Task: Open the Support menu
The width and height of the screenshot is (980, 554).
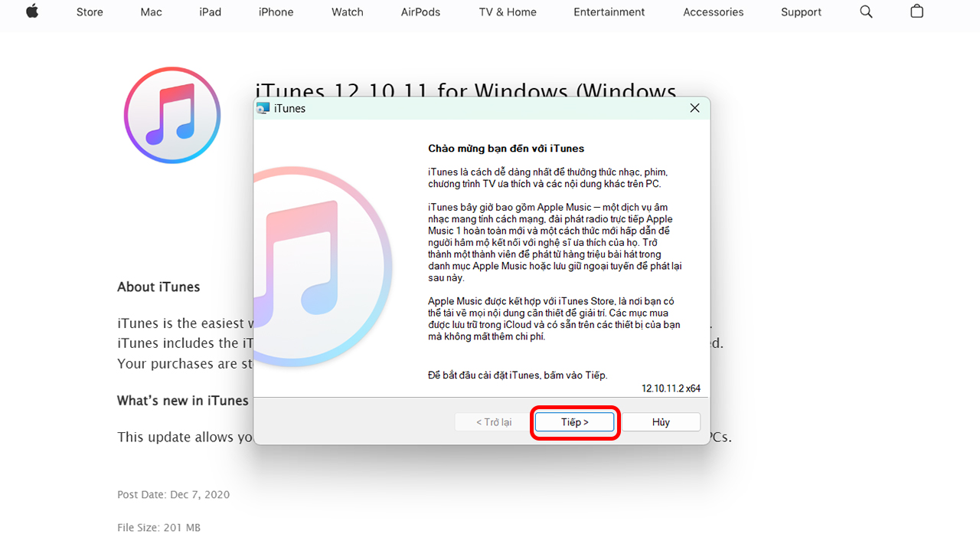Action: (802, 12)
